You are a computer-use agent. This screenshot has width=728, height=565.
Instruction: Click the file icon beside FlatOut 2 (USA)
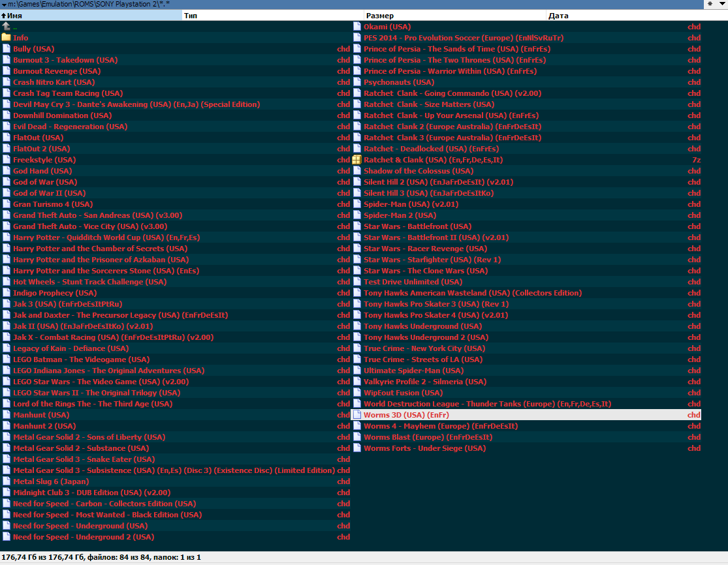(x=6, y=149)
